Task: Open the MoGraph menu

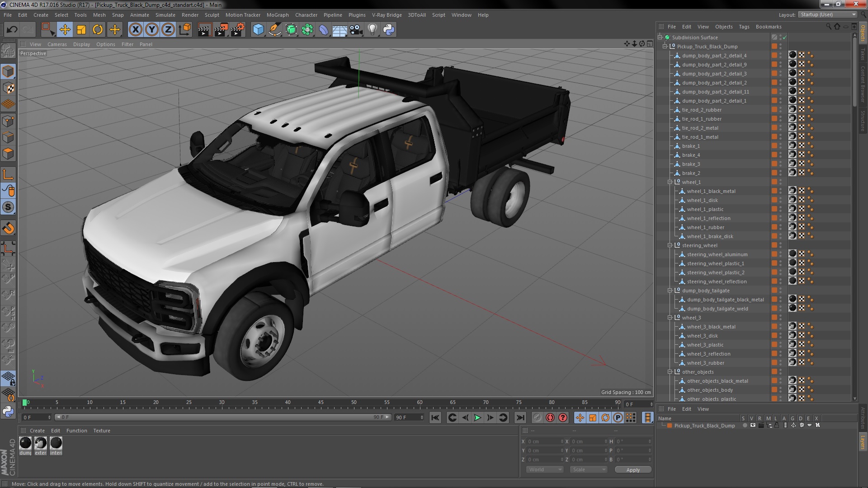Action: (278, 15)
